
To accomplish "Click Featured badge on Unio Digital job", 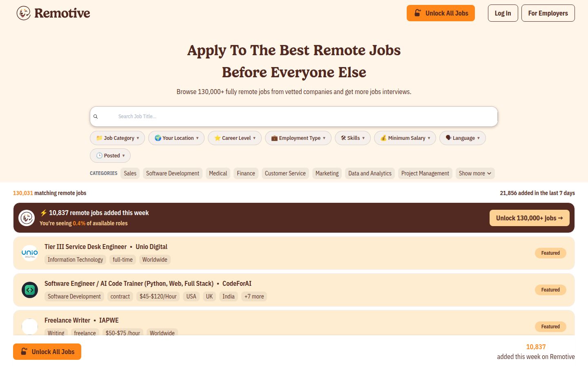I will (550, 253).
